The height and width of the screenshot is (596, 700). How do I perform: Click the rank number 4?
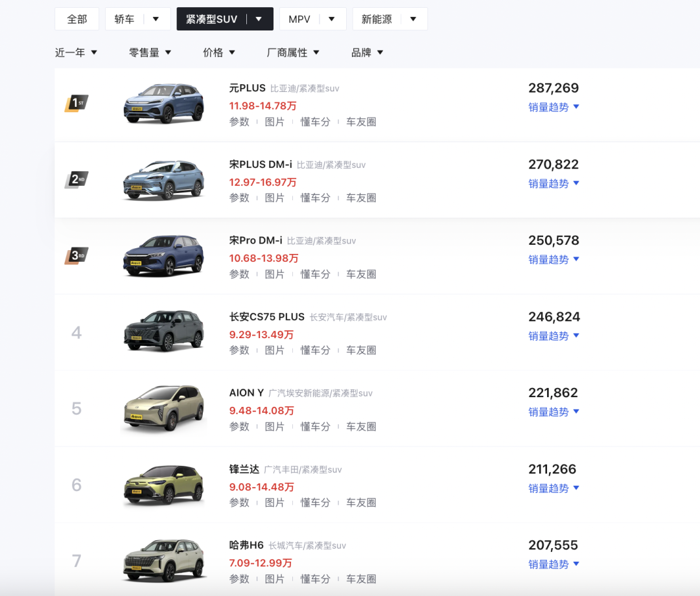tap(76, 332)
